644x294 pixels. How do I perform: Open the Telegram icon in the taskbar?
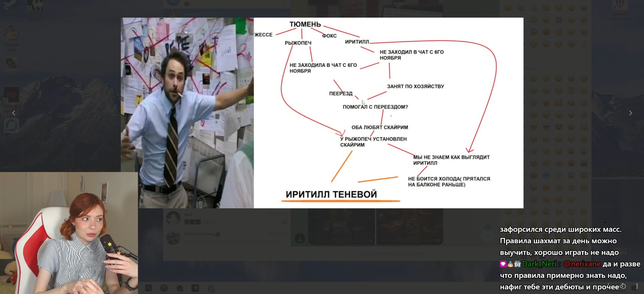tap(211, 288)
